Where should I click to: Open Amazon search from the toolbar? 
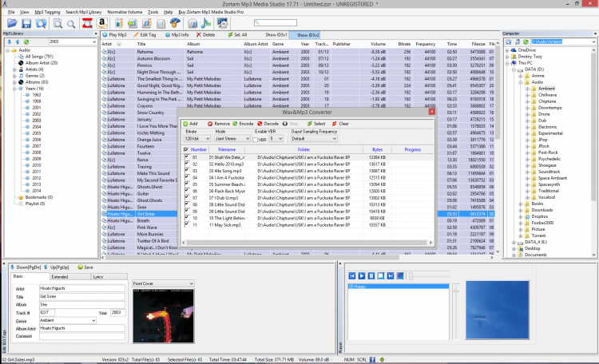[x=101, y=24]
